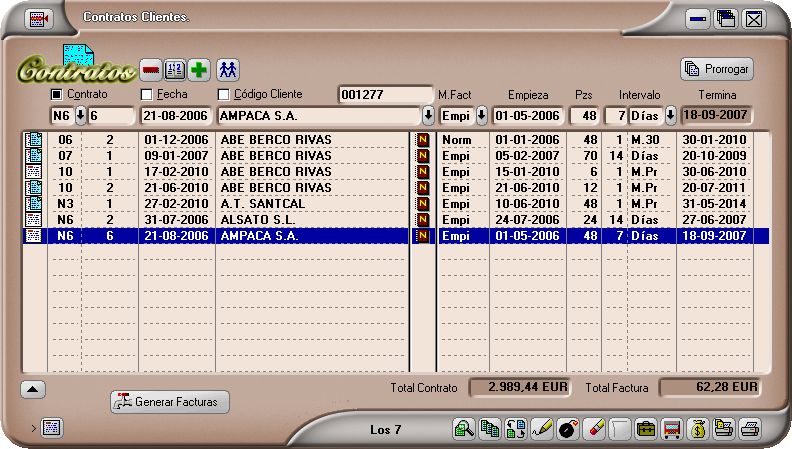Image resolution: width=792 pixels, height=449 pixels.
Task: Click the green plus add contract icon
Action: click(199, 69)
